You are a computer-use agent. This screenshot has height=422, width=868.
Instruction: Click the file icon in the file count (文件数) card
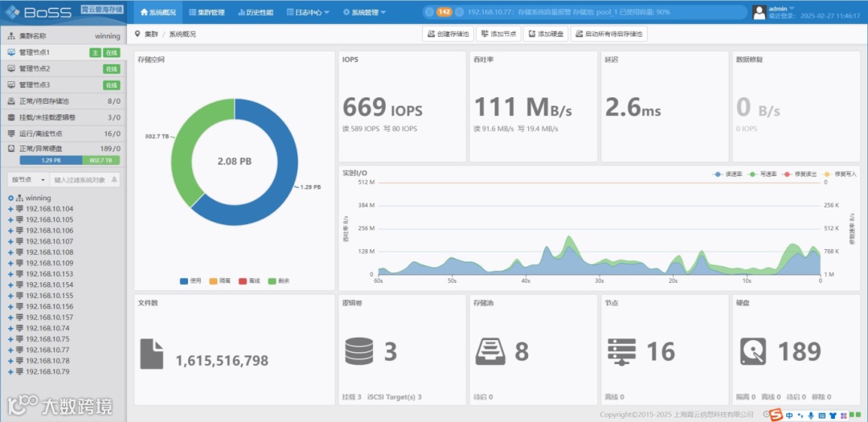point(152,354)
